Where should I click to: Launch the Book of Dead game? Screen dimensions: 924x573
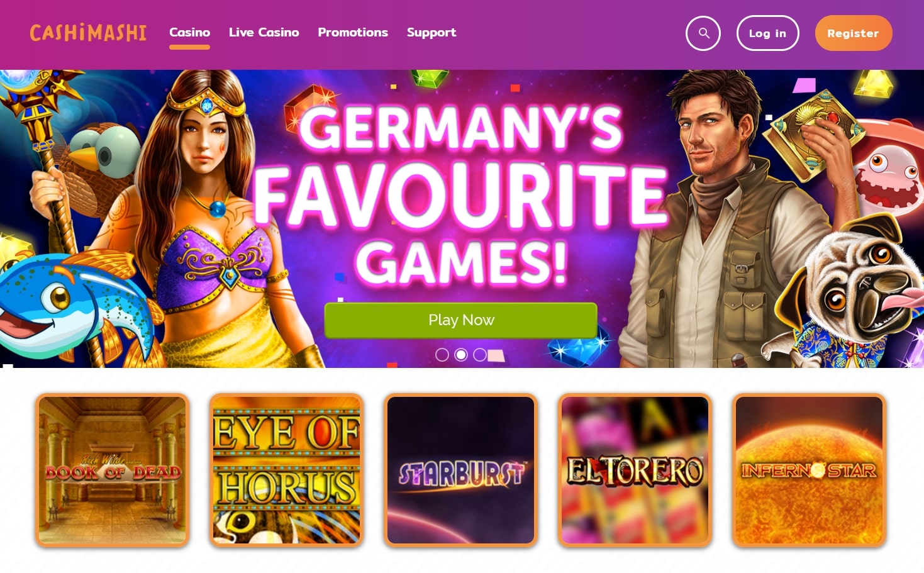(x=113, y=470)
